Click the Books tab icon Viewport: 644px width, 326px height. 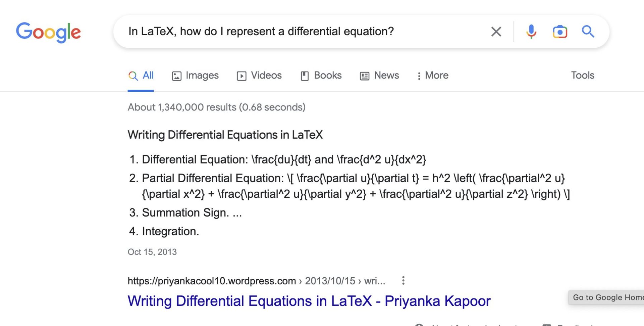305,76
